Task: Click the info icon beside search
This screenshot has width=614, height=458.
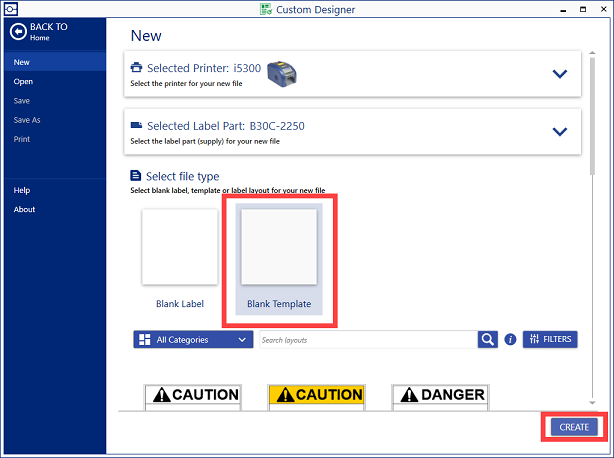Action: [510, 340]
